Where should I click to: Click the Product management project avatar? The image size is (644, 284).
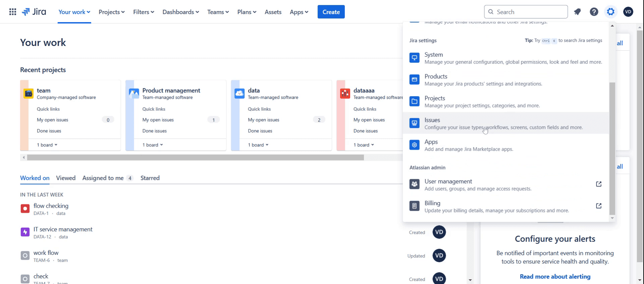[x=134, y=93]
